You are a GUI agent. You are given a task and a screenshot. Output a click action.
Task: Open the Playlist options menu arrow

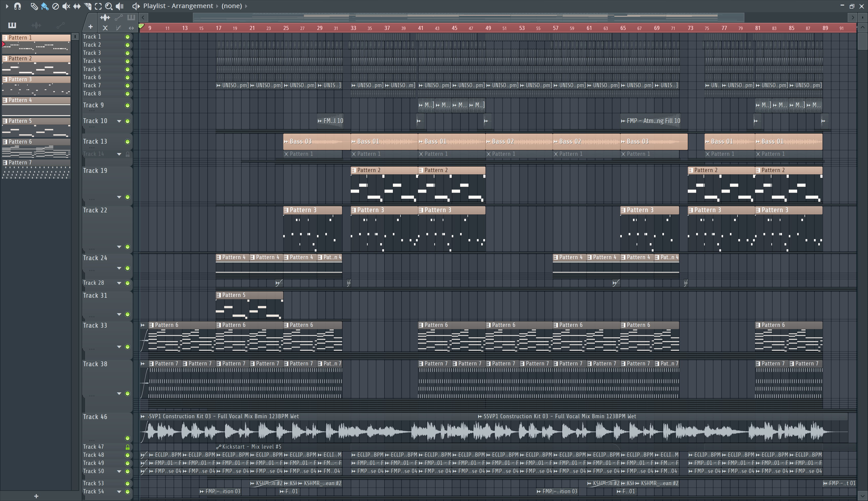[7, 6]
